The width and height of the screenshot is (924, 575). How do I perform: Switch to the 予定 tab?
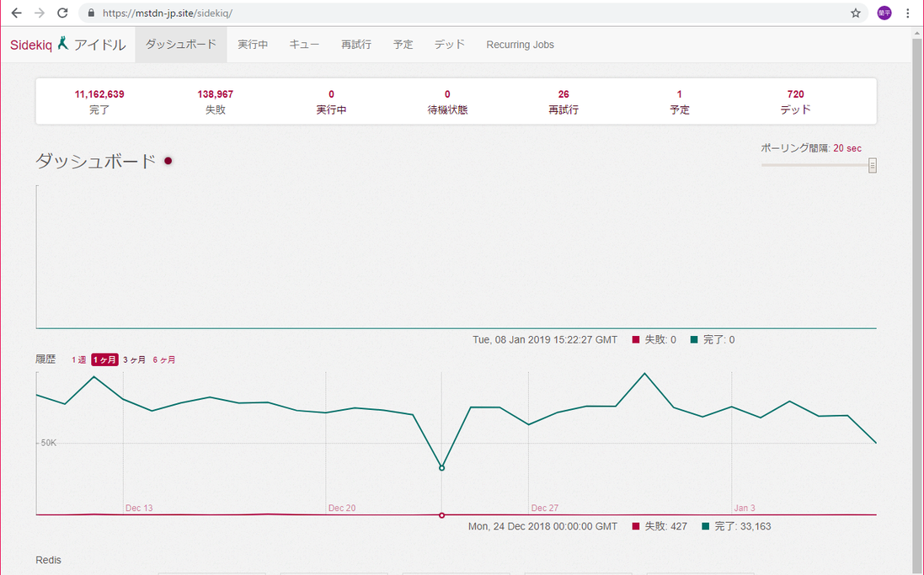click(x=403, y=44)
